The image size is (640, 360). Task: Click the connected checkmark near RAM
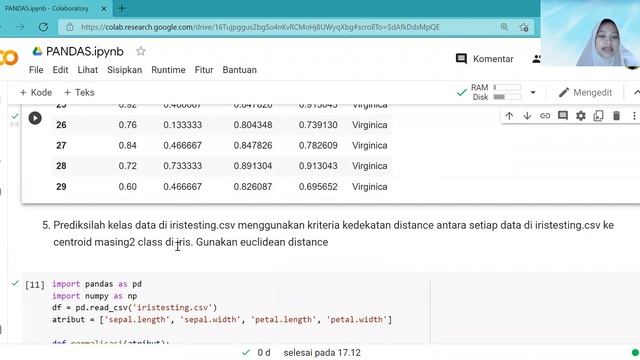click(x=461, y=93)
